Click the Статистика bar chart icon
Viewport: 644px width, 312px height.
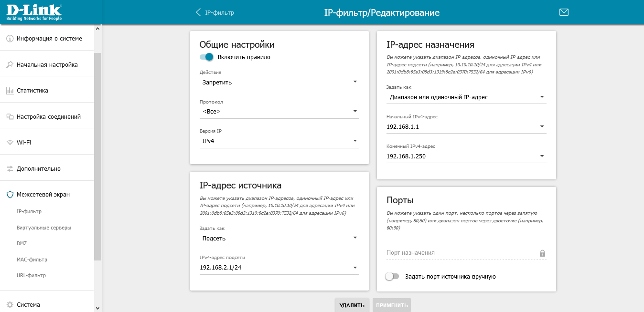point(9,91)
